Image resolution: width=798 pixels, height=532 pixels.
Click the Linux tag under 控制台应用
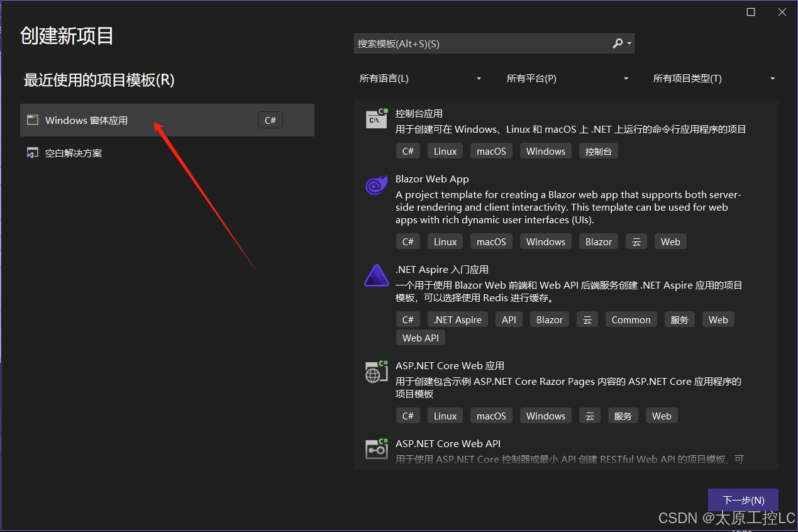pos(445,151)
